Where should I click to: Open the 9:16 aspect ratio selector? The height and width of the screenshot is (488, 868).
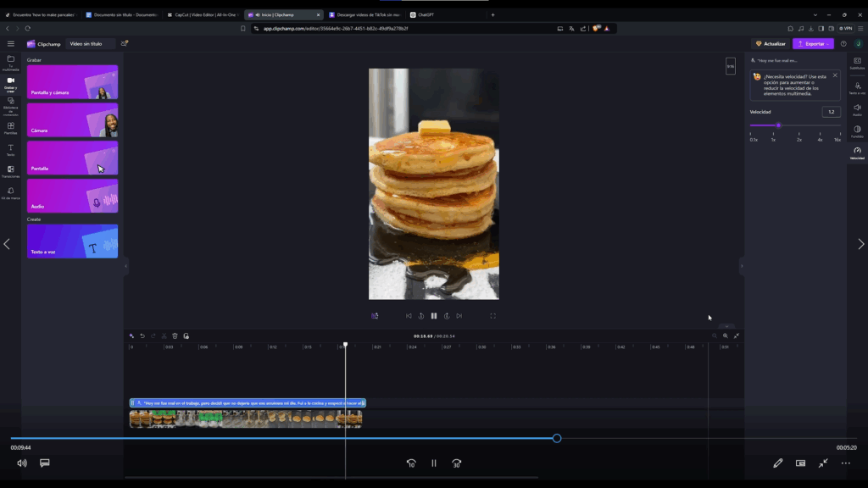pos(731,66)
